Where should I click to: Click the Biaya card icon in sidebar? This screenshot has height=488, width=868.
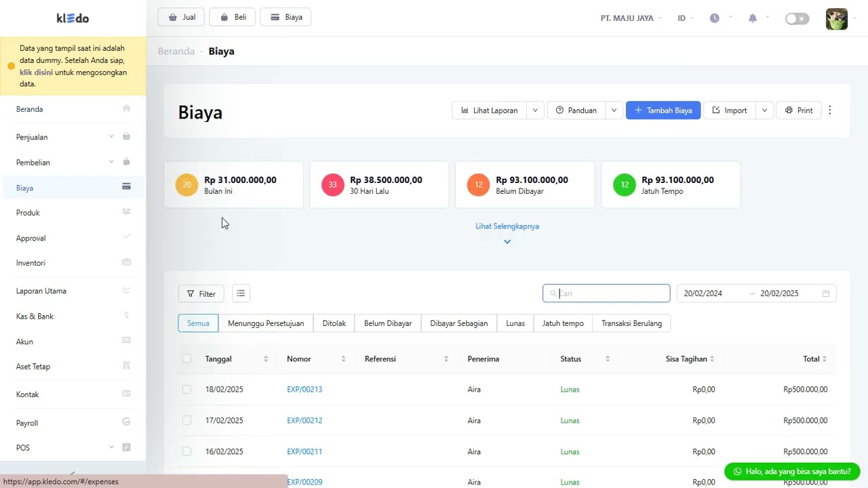point(126,186)
